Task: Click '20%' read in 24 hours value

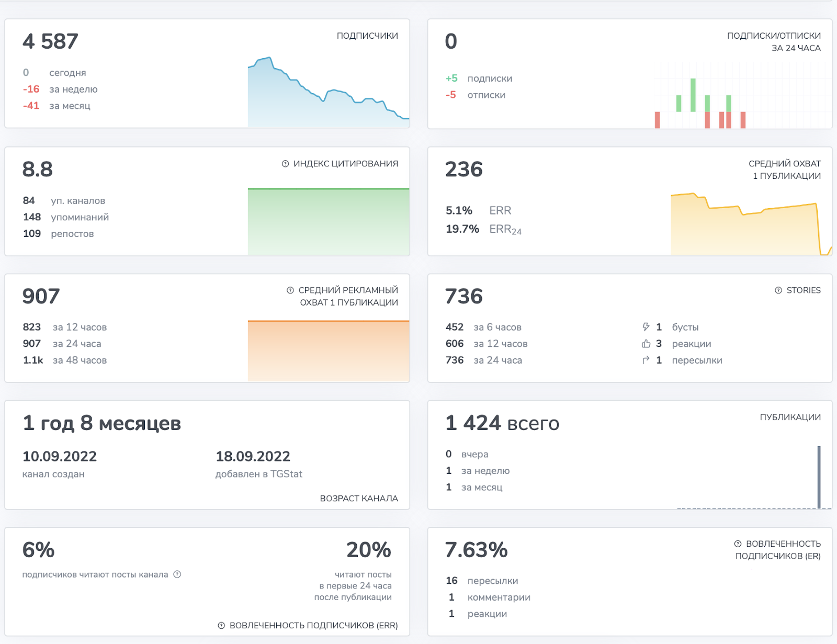Action: click(x=369, y=550)
